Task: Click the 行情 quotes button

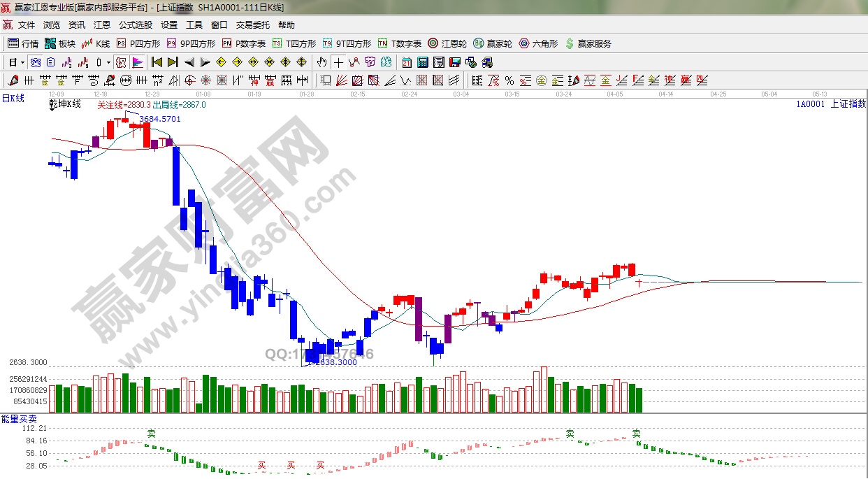Action: (x=23, y=43)
